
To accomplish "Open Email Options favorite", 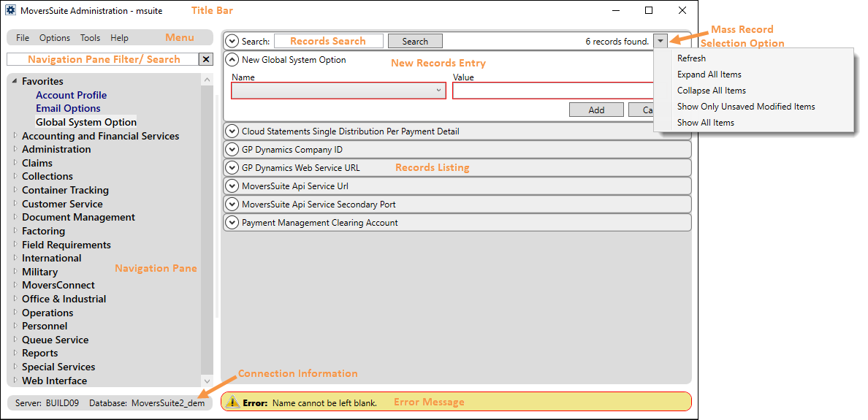I will (68, 108).
